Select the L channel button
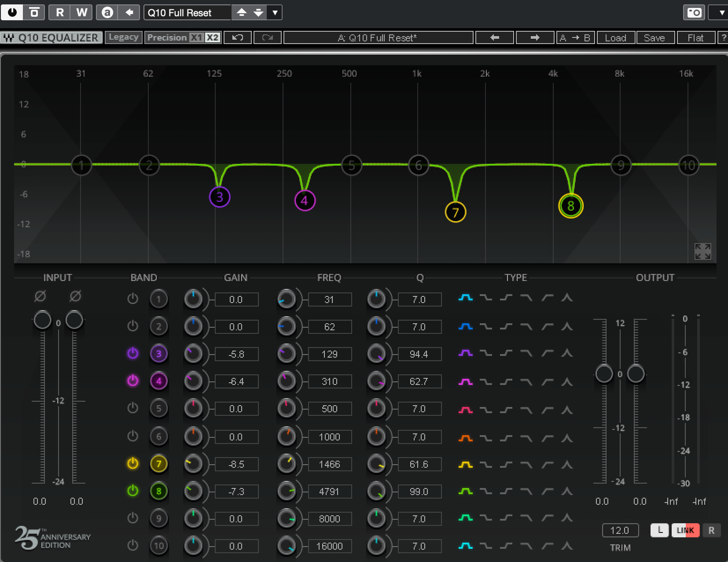The image size is (728, 562). click(x=660, y=530)
